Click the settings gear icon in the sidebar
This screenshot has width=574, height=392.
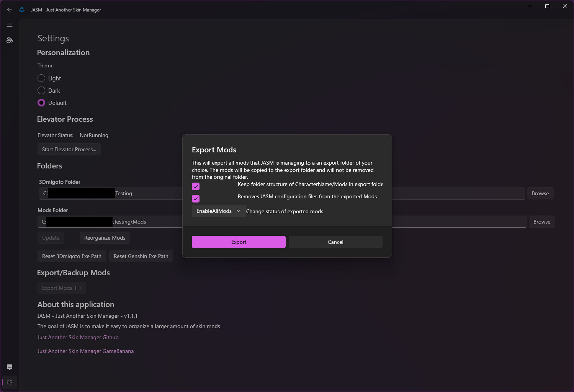click(10, 382)
